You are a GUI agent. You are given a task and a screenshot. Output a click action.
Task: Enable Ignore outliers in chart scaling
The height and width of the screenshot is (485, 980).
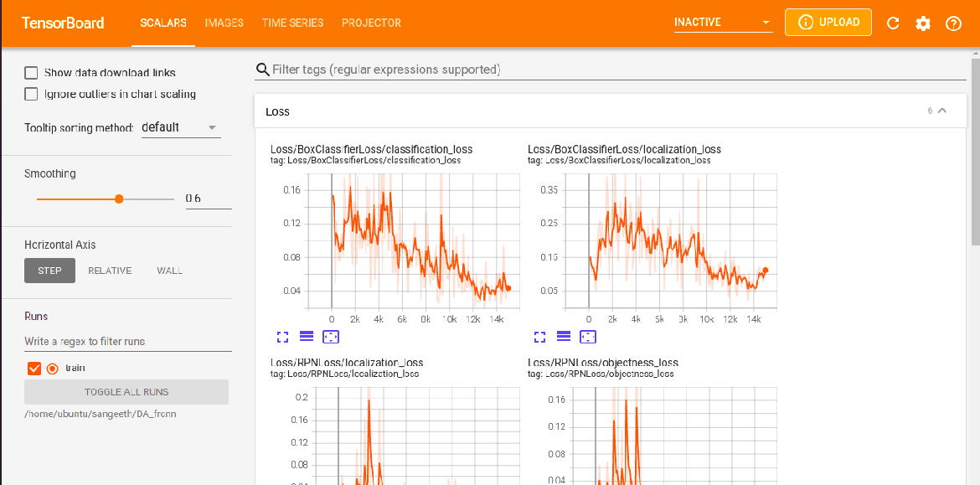[31, 94]
